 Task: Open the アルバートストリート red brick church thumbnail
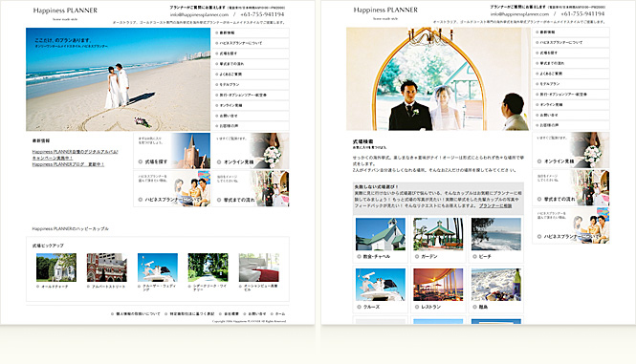[x=107, y=268]
